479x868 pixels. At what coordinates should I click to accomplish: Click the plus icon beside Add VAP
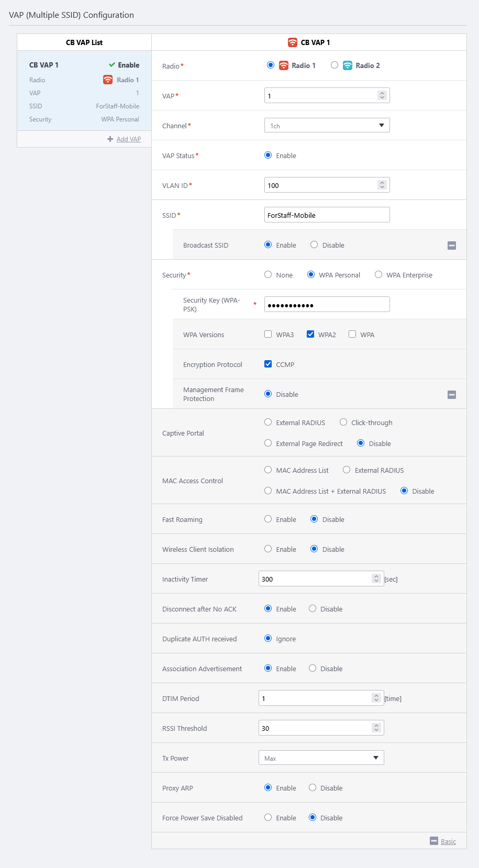tap(110, 139)
